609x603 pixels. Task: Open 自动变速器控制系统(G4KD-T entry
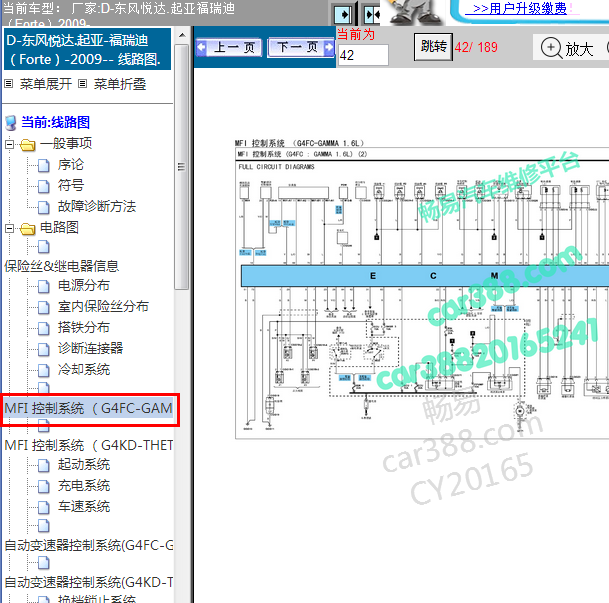pyautogui.click(x=89, y=582)
